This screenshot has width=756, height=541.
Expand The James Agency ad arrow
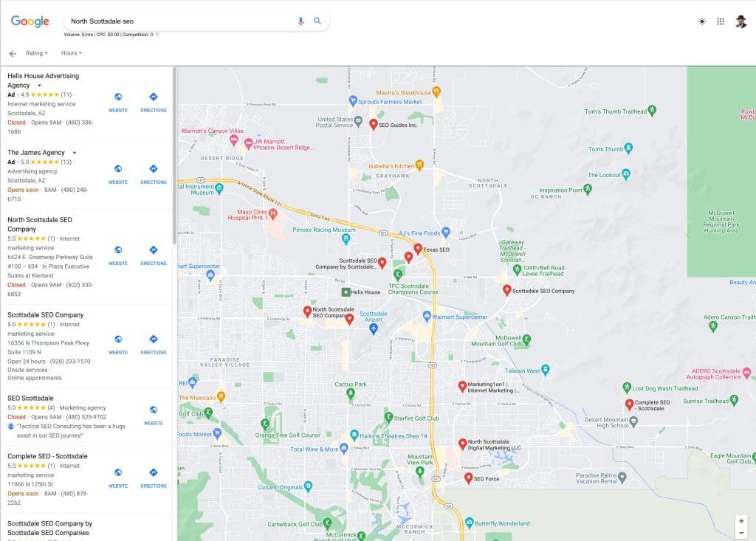click(x=75, y=152)
